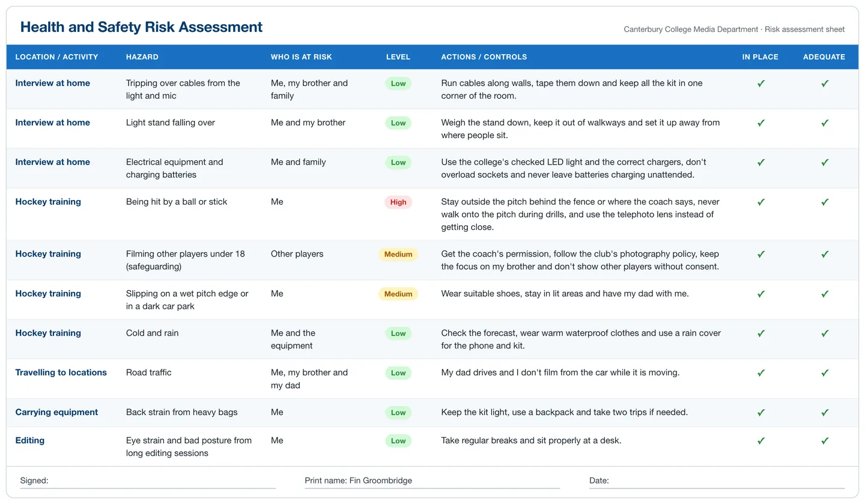Viewport: 865px width, 504px height.
Task: Click the "Carrying equipment" activity cell
Action: tap(56, 412)
